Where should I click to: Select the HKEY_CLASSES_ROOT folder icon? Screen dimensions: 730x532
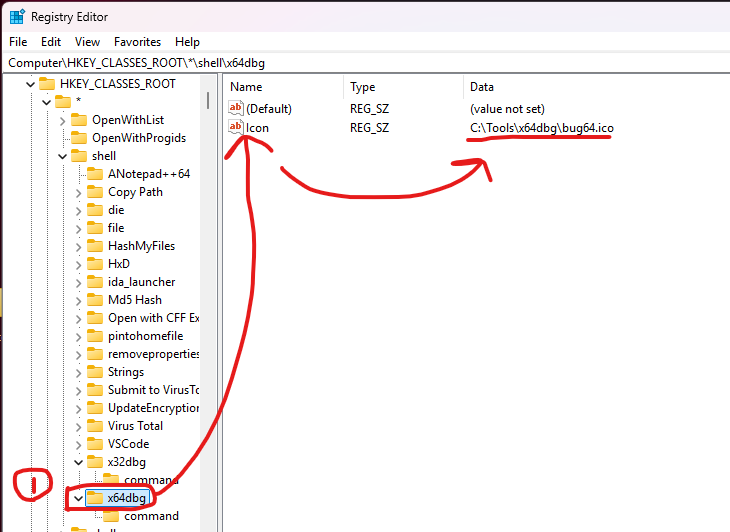click(47, 84)
